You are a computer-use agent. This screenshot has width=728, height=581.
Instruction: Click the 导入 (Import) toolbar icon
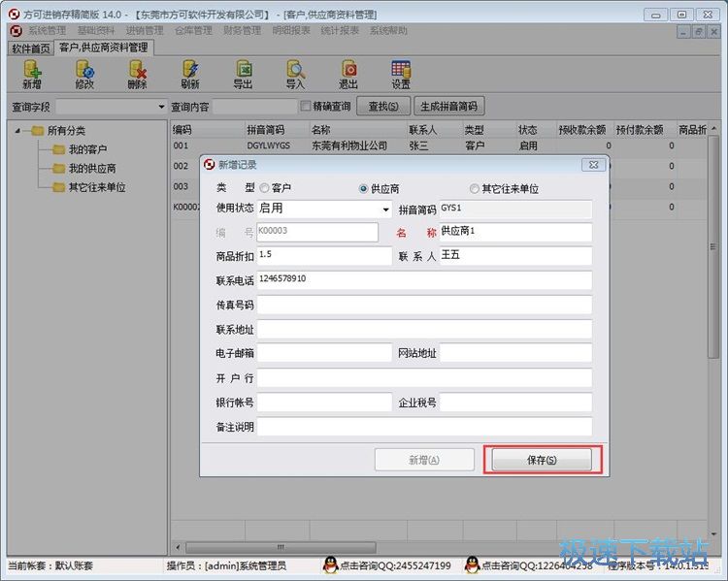tap(295, 75)
